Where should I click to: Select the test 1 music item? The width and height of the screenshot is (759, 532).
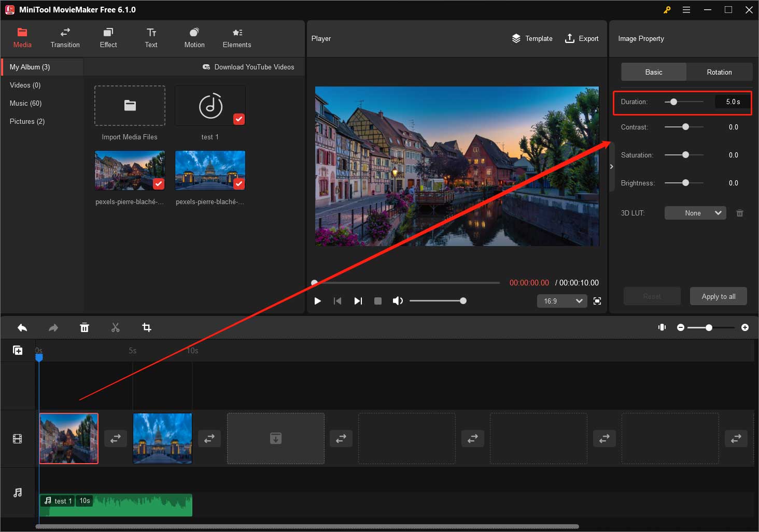pyautogui.click(x=210, y=106)
